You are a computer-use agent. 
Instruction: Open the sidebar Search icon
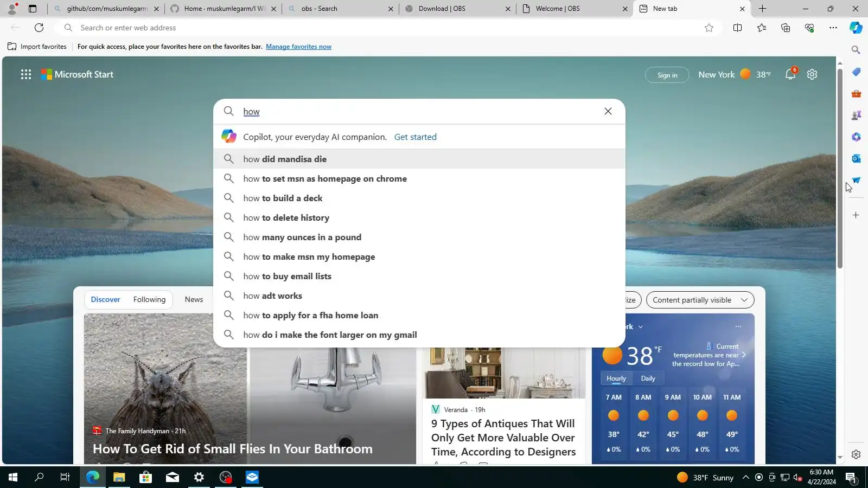pyautogui.click(x=856, y=50)
